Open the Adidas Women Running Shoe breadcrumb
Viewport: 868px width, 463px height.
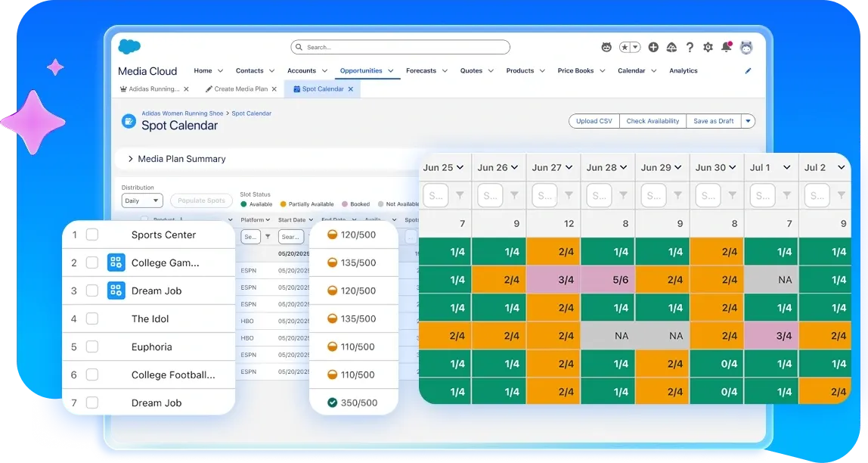coord(182,113)
